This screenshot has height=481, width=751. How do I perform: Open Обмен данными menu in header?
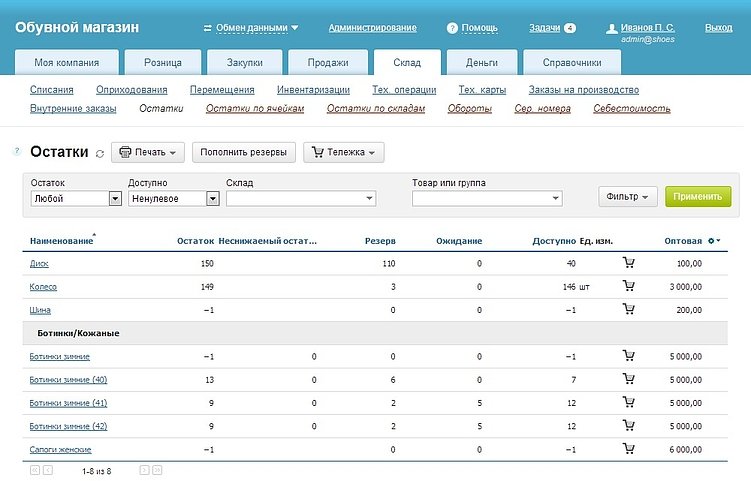coord(251,28)
